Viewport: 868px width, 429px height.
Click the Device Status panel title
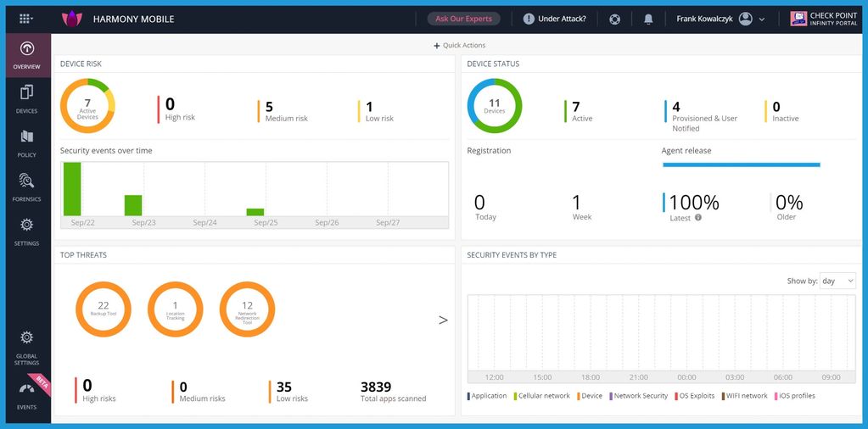tap(493, 64)
